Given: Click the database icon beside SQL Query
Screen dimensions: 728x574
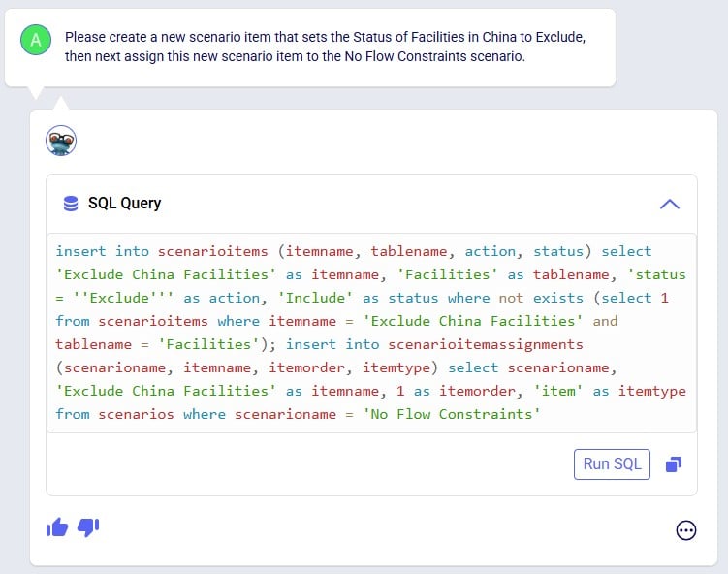Looking at the screenshot, I should click(x=71, y=204).
